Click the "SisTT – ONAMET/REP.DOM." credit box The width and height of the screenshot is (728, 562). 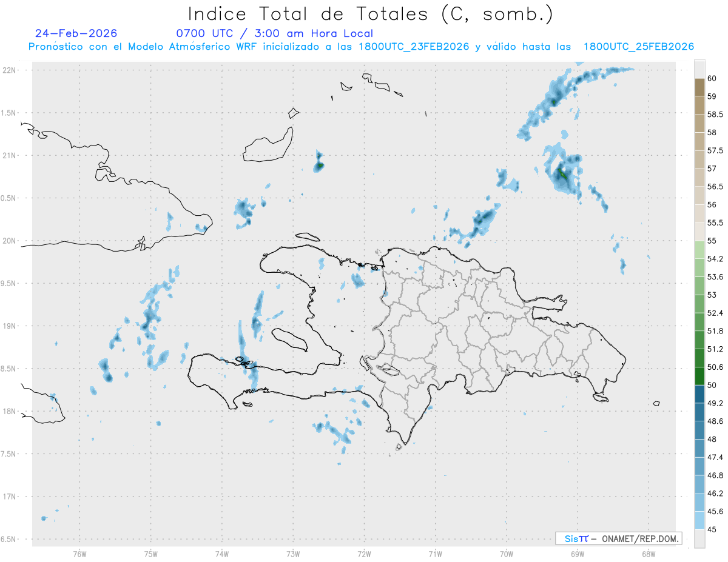(618, 538)
